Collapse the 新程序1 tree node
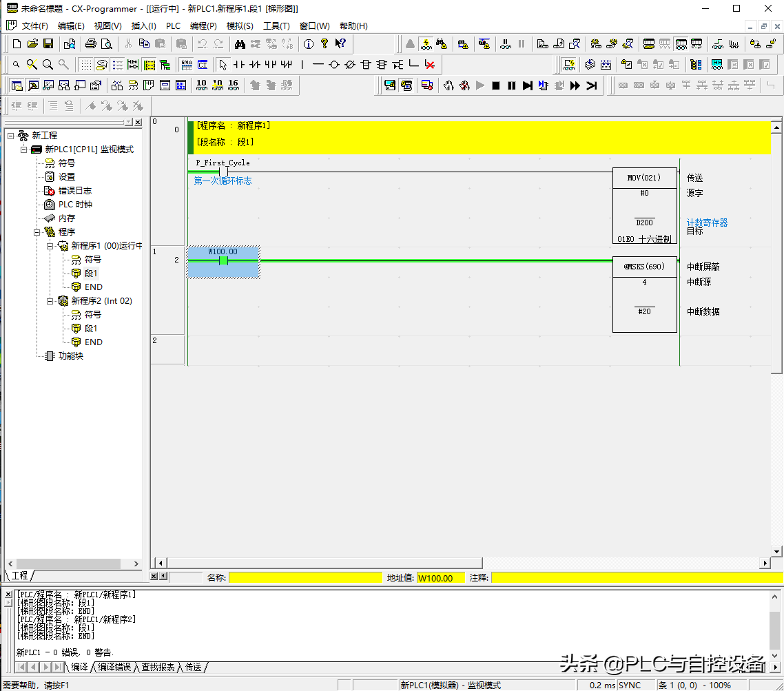 pos(50,246)
